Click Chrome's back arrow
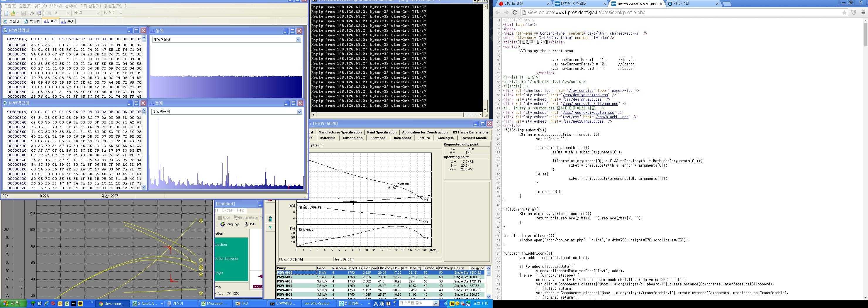 coord(498,13)
